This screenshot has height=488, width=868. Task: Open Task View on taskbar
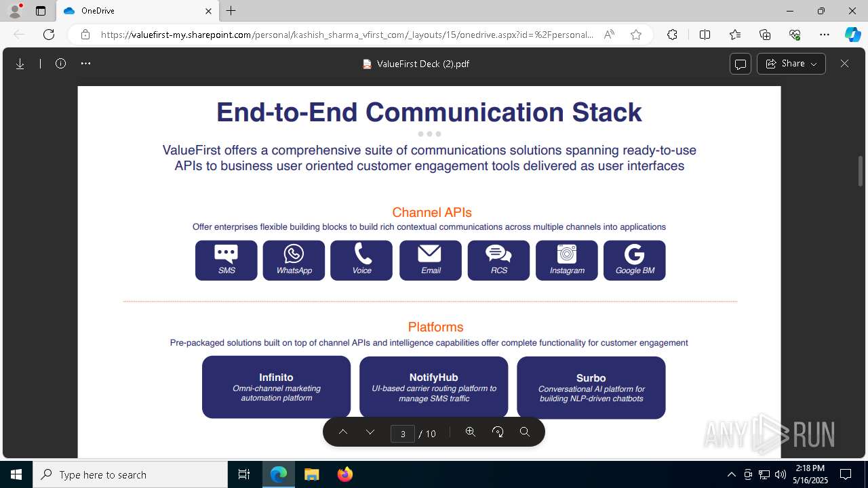(244, 474)
